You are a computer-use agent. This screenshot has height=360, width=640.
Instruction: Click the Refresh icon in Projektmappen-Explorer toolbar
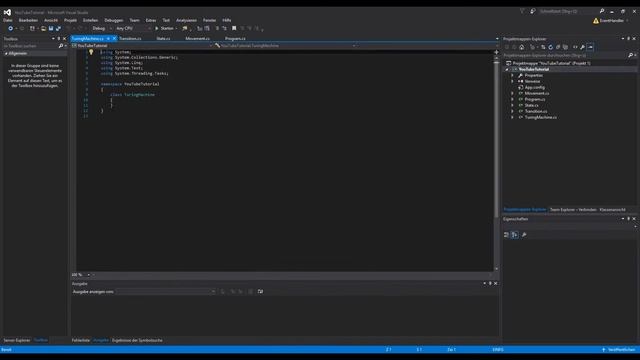[551, 47]
